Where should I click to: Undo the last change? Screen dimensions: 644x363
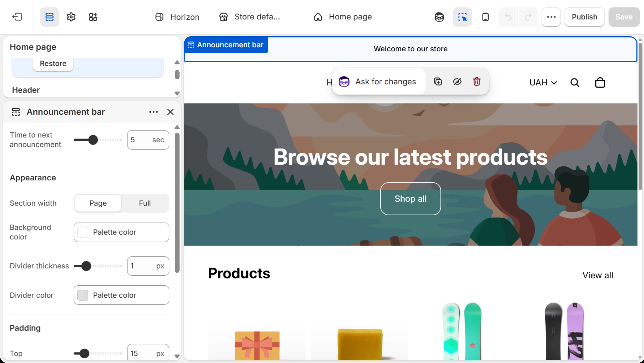tap(508, 17)
